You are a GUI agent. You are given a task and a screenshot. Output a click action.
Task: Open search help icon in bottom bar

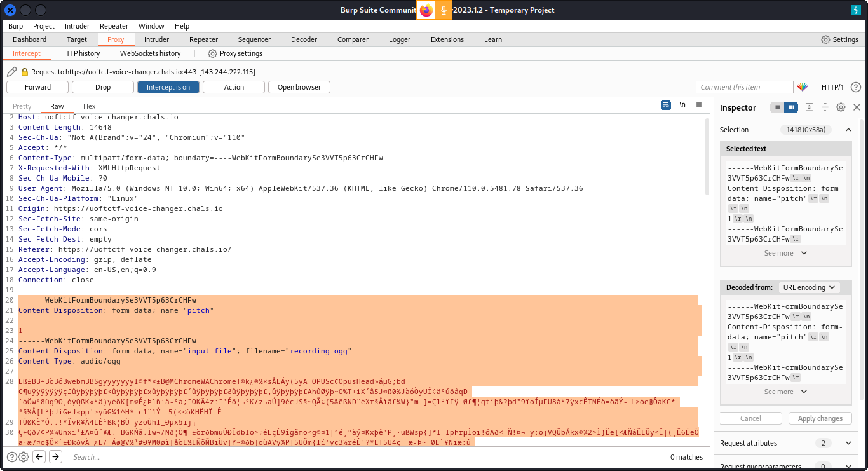[x=11, y=456]
